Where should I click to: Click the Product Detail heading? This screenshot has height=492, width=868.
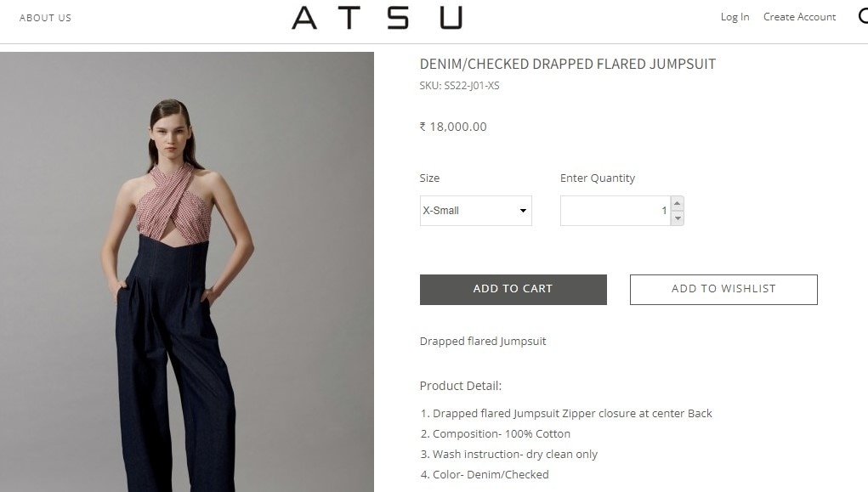pyautogui.click(x=461, y=386)
